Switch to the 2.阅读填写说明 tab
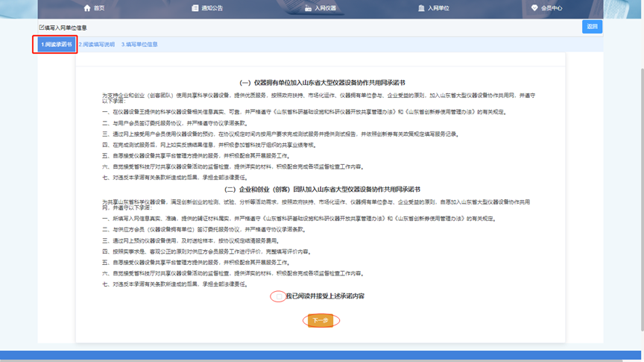Screen dimensions: 644x362 click(97, 45)
